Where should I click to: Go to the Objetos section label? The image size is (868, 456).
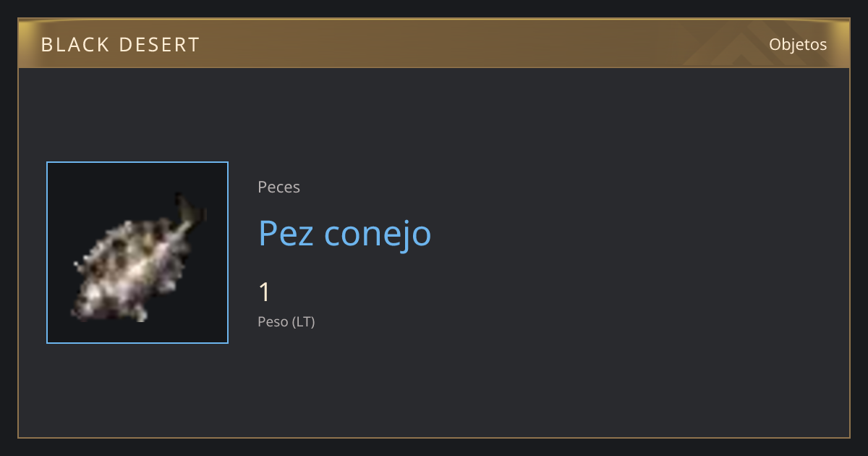[798, 44]
